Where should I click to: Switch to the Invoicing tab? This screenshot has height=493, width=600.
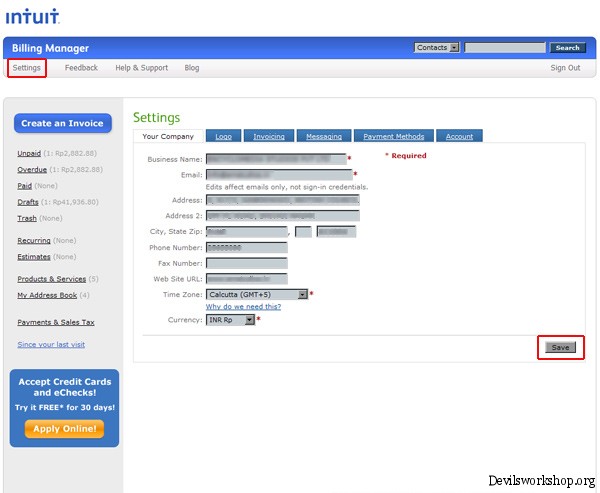[269, 136]
